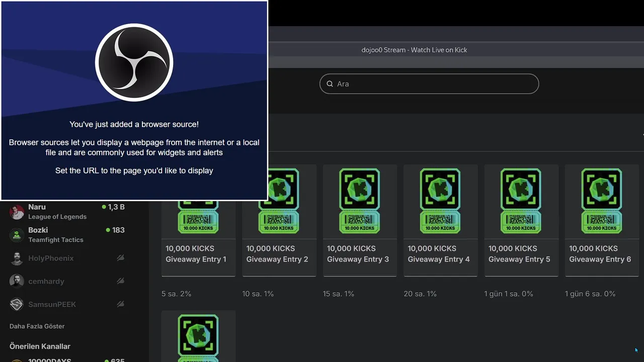Screen dimensions: 644x362
Task: Click the second-row giveaway ticket thumbnail
Action: (198, 338)
